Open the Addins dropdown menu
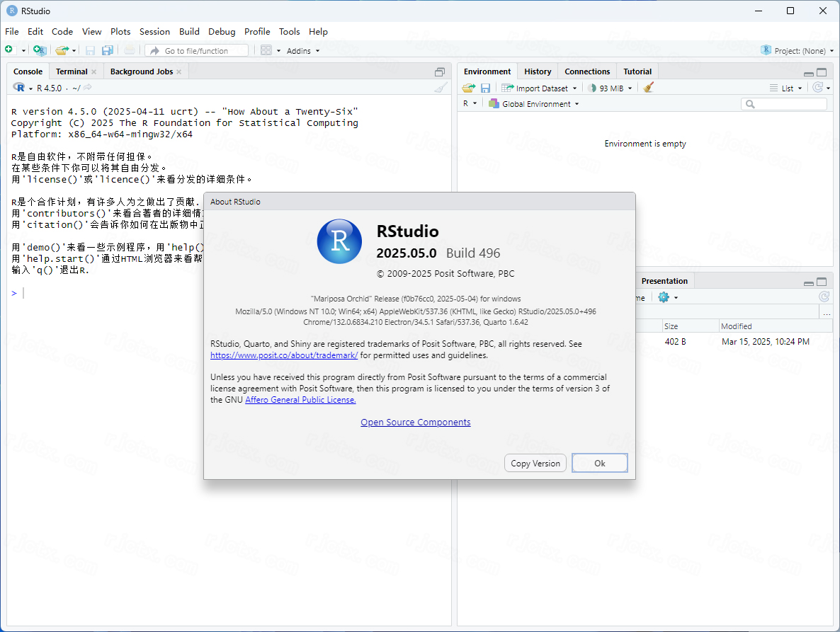The height and width of the screenshot is (632, 840). 302,51
